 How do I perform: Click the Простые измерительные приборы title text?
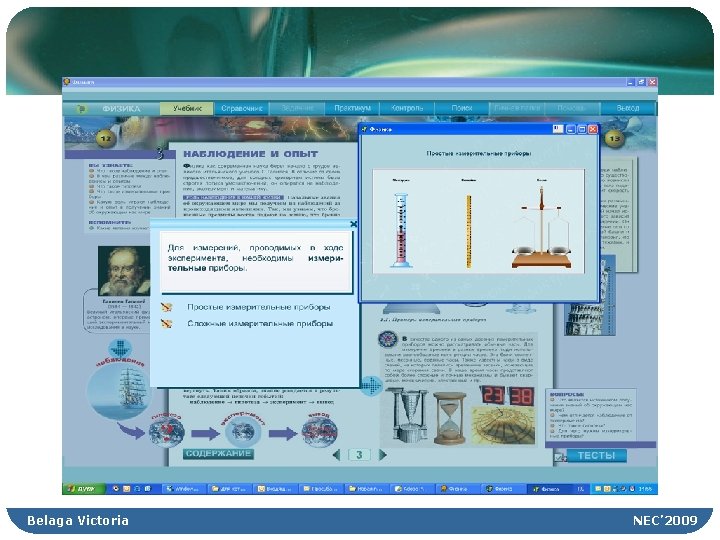pyautogui.click(x=479, y=153)
